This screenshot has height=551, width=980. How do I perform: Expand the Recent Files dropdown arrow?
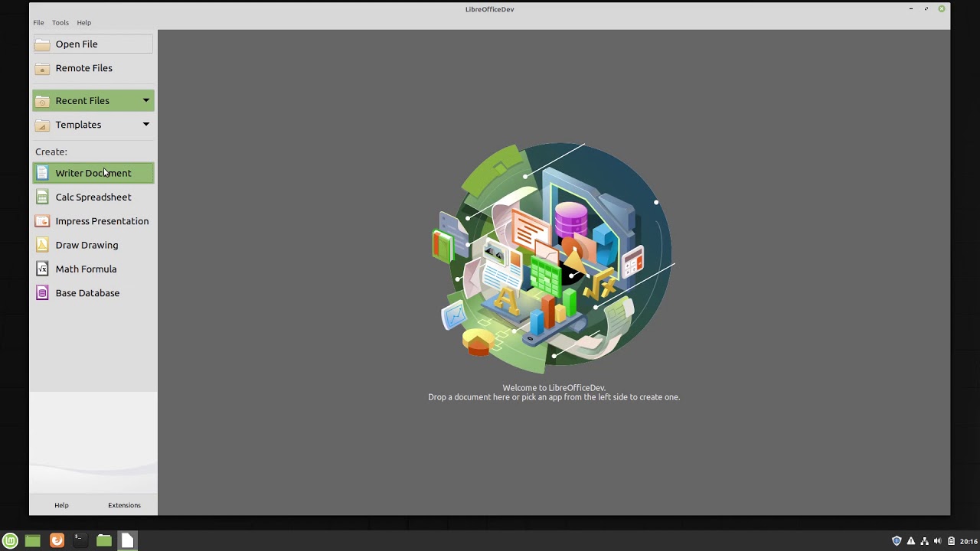pyautogui.click(x=145, y=100)
